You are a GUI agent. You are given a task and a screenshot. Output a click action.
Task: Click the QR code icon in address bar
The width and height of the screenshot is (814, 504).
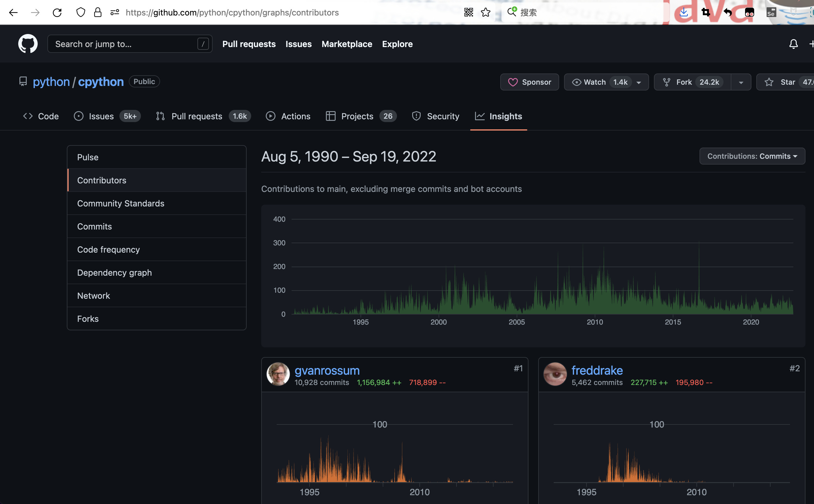[469, 12]
